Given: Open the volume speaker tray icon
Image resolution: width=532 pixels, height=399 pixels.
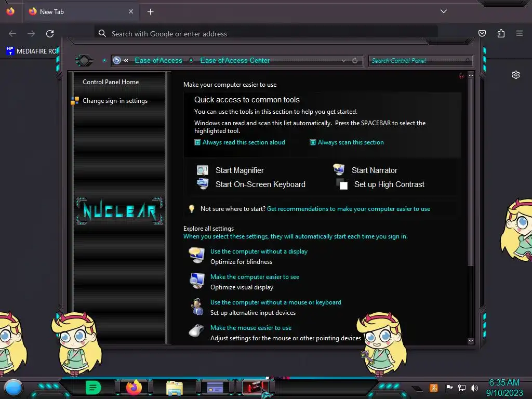Looking at the screenshot, I should coord(474,388).
